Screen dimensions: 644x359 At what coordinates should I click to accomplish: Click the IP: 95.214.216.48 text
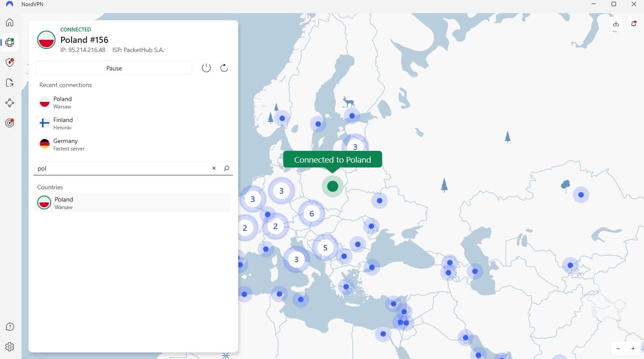tap(83, 50)
